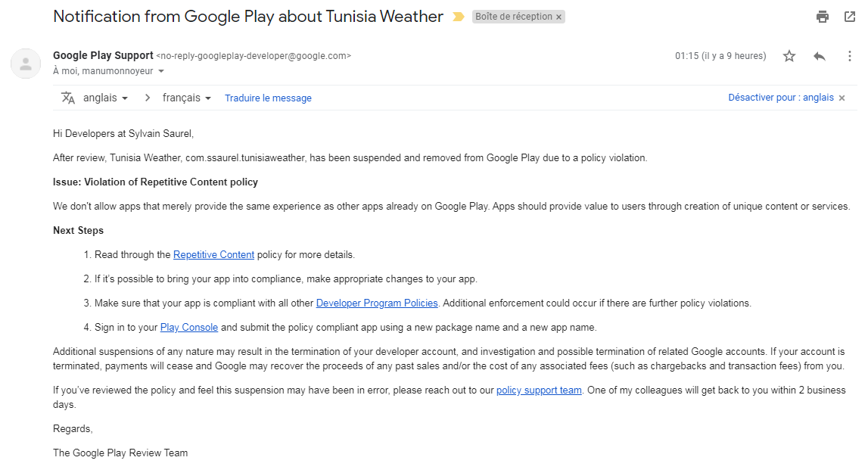Click the print all icon
The image size is (868, 476).
point(823,17)
